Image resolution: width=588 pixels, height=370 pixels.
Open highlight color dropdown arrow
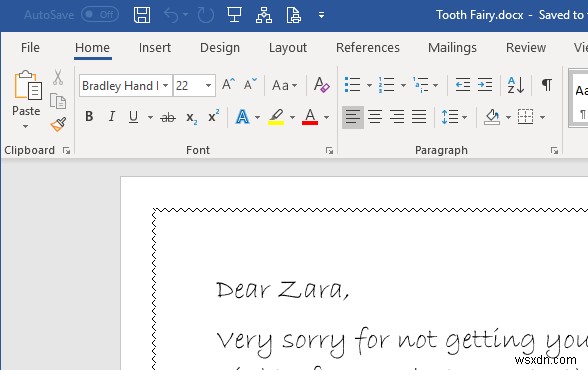coord(292,117)
